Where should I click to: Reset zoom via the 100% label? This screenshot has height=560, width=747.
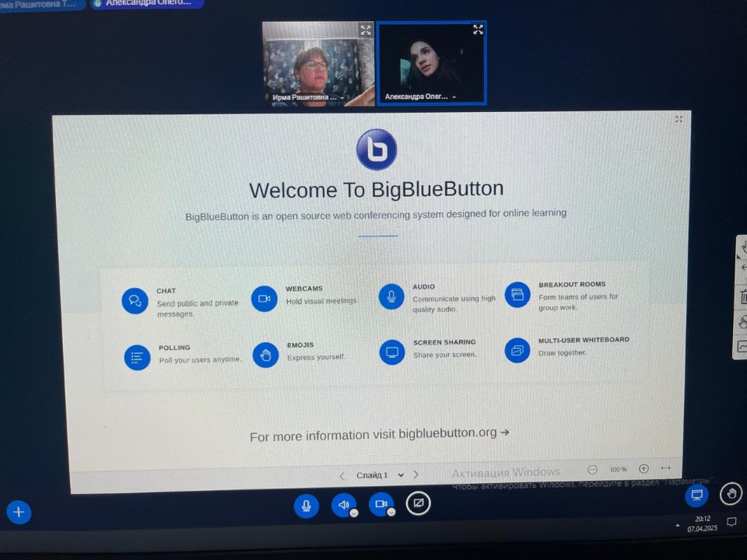(x=618, y=470)
